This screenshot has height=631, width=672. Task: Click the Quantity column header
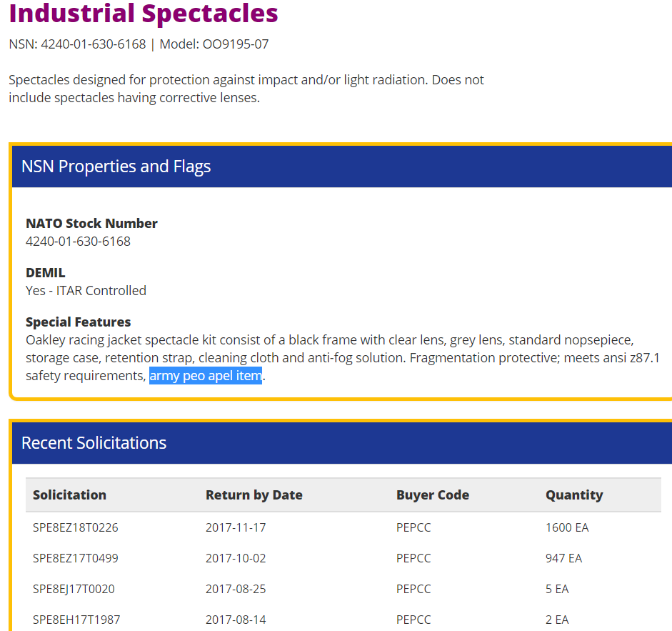coord(573,495)
